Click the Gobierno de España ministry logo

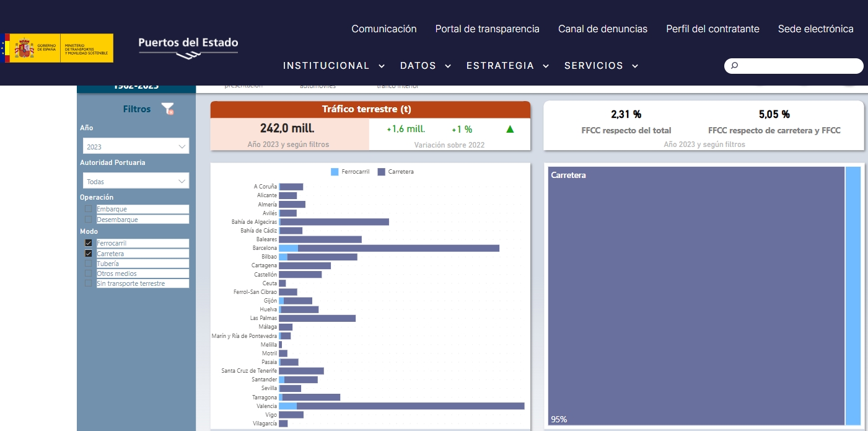59,48
